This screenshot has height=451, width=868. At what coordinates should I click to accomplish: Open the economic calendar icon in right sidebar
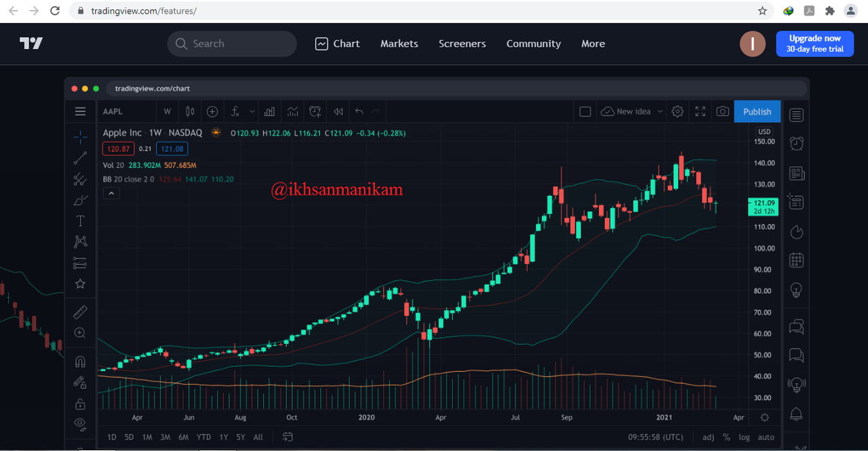(x=796, y=260)
